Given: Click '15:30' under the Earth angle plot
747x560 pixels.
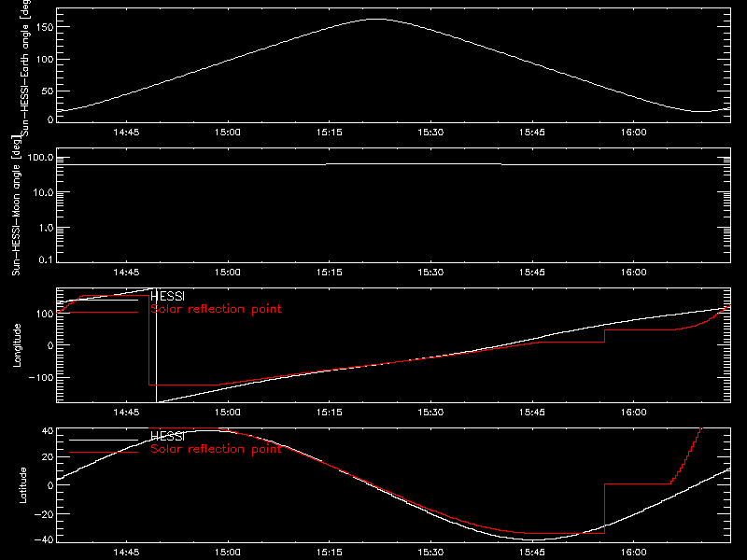Looking at the screenshot, I should pos(430,133).
